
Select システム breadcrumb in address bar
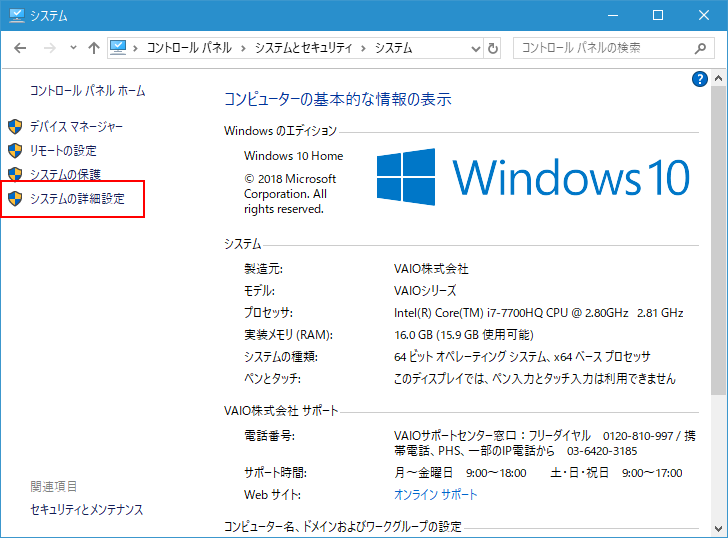(393, 48)
